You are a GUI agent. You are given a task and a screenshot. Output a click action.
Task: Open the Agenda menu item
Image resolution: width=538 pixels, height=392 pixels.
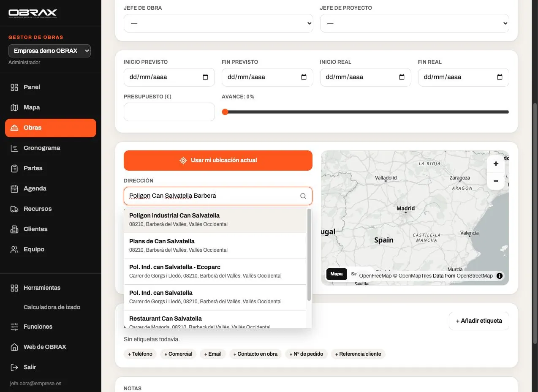[51, 188]
